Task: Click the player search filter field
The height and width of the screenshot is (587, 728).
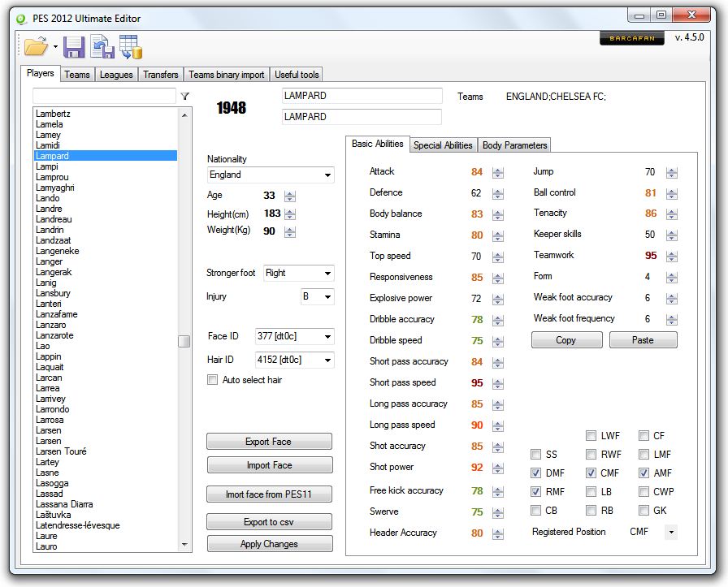Action: tap(105, 96)
